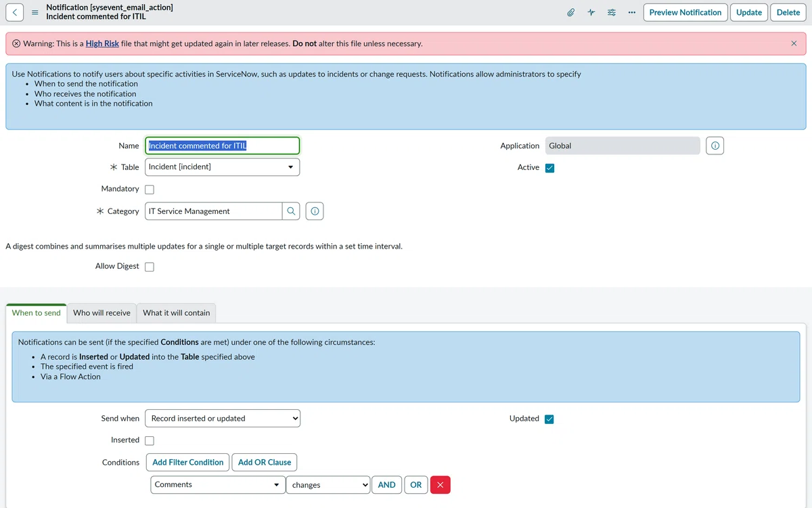
Task: Look up Category with magnifier icon
Action: pos(291,211)
